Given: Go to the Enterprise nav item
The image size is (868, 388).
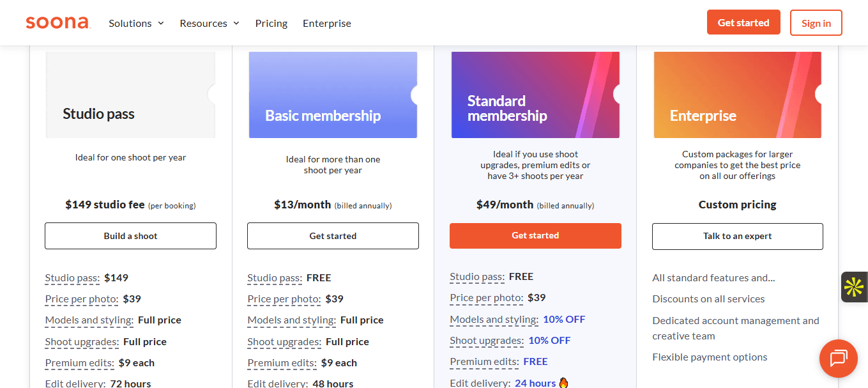Looking at the screenshot, I should (x=327, y=23).
